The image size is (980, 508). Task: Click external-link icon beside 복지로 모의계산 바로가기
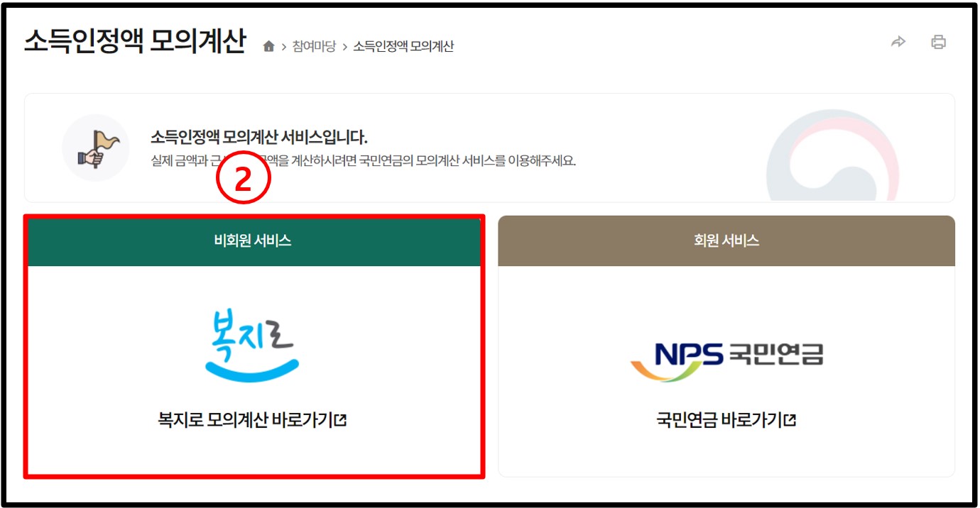coord(341,420)
